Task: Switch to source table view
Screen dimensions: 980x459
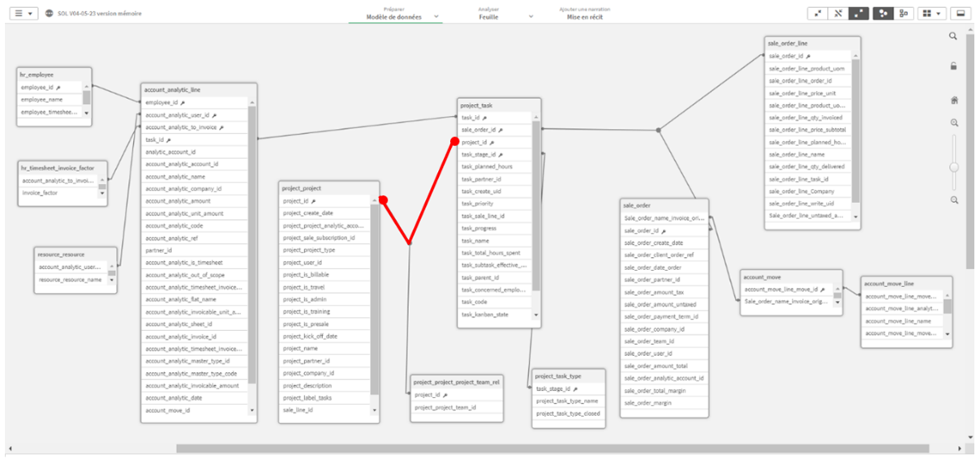Action: coord(904,14)
